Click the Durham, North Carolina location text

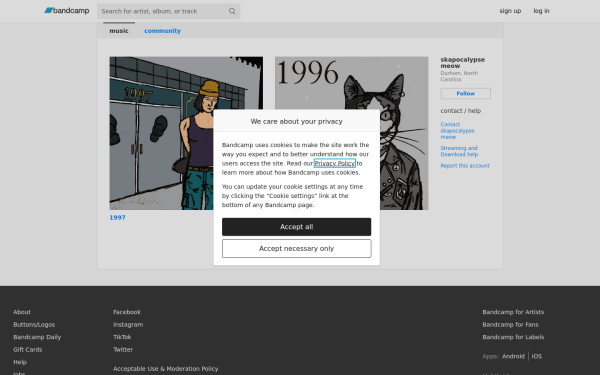tap(459, 76)
